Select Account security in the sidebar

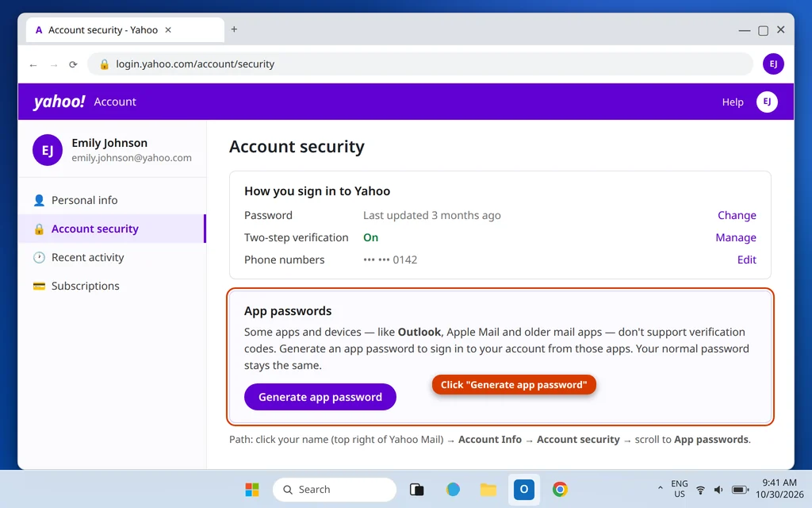pos(112,229)
